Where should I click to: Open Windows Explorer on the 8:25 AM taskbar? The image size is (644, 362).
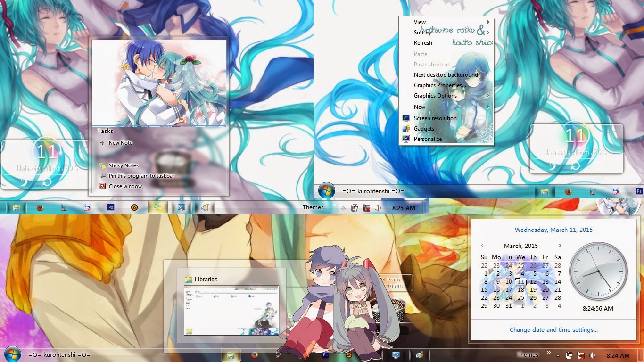click(x=17, y=207)
